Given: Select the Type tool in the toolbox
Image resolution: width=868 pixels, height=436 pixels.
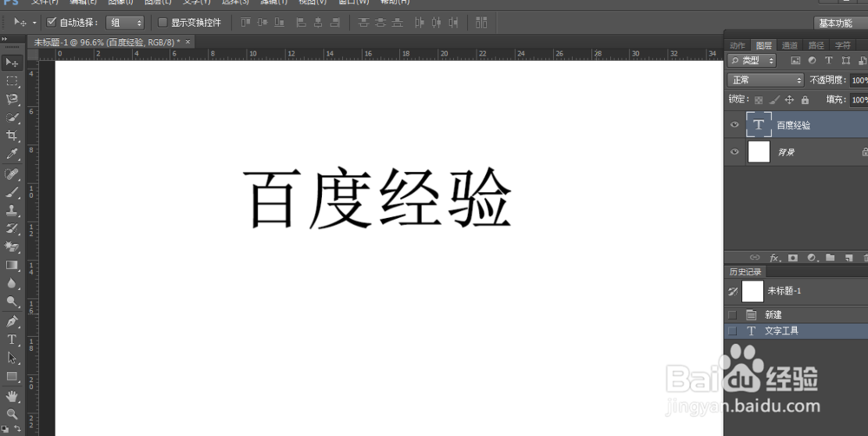Looking at the screenshot, I should (11, 340).
